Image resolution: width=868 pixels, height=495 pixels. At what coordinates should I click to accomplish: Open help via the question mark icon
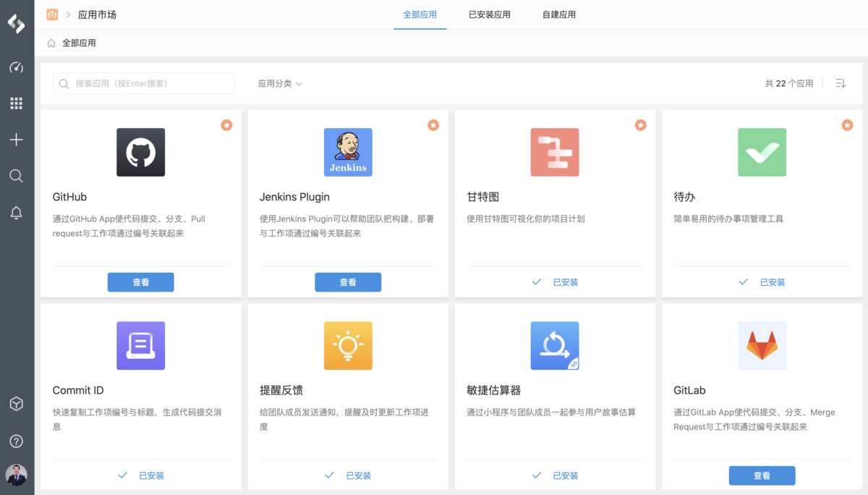[x=16, y=441]
